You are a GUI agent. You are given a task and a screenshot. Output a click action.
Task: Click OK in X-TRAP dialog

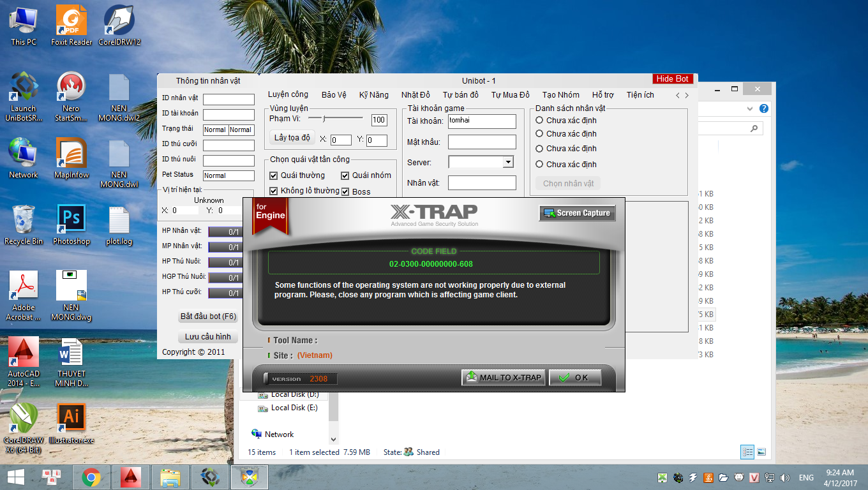click(575, 378)
